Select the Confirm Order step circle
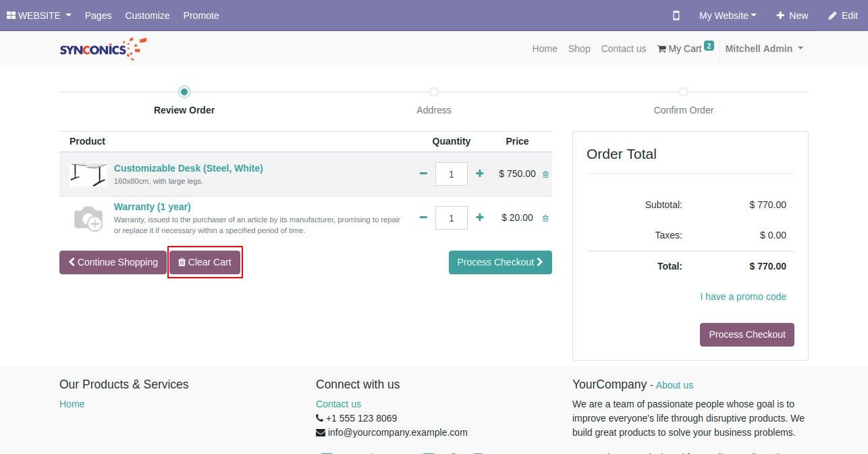 (x=684, y=92)
